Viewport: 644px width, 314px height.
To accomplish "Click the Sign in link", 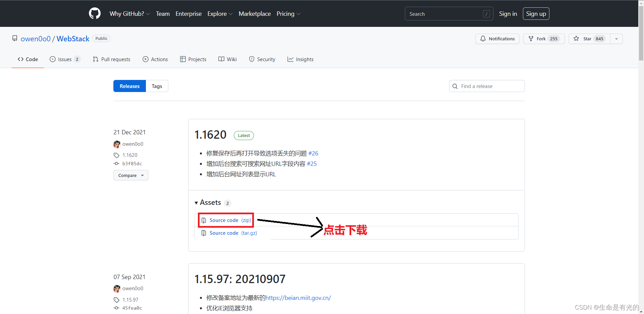I will (508, 14).
